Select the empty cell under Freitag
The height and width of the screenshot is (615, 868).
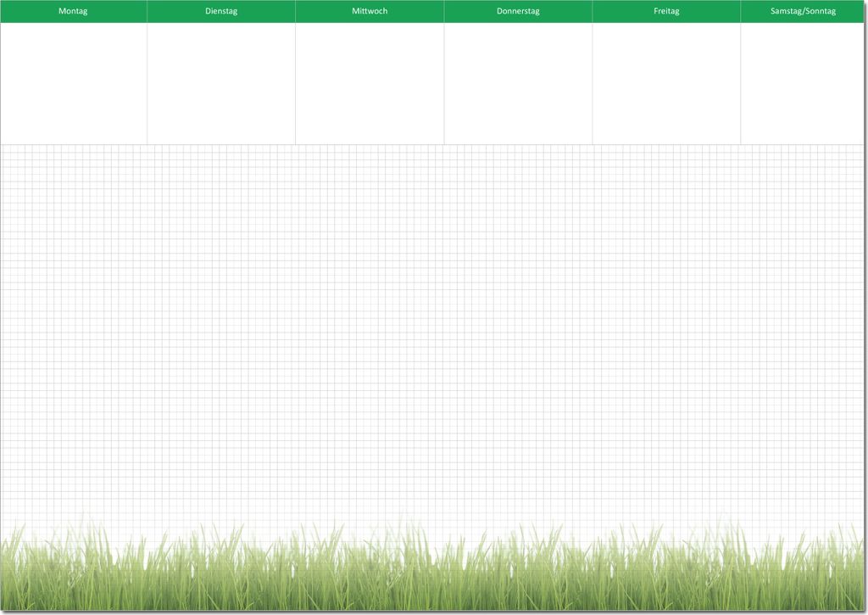pos(666,83)
